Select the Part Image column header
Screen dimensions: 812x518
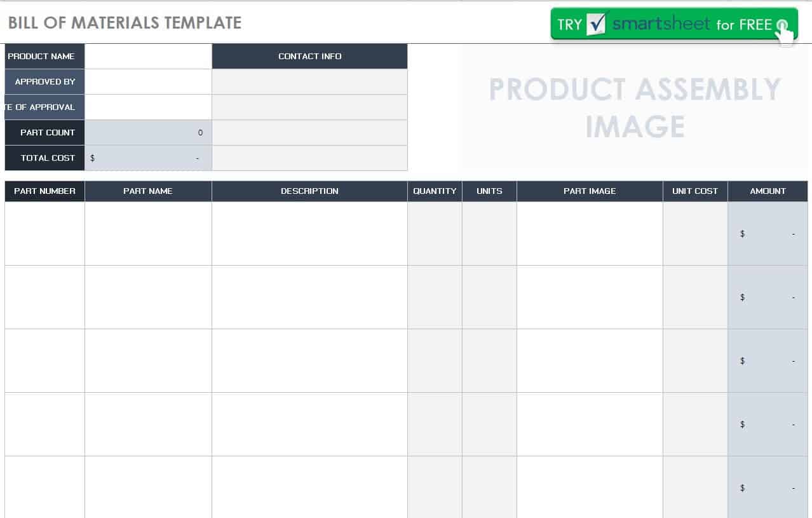point(590,191)
